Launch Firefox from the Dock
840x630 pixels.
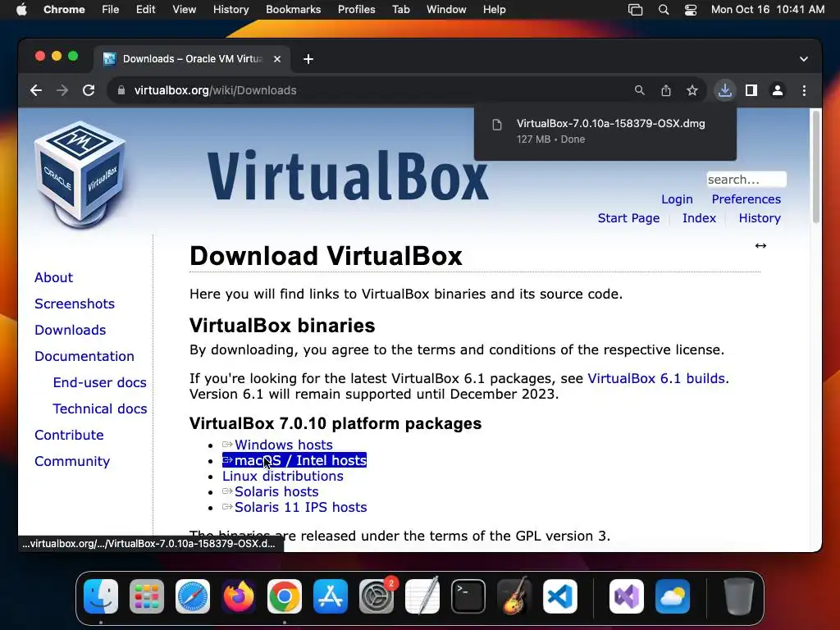(x=239, y=596)
